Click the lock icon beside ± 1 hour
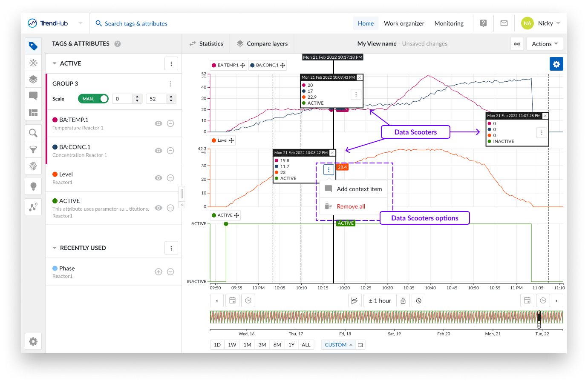This screenshot has width=588, height=383. point(403,301)
